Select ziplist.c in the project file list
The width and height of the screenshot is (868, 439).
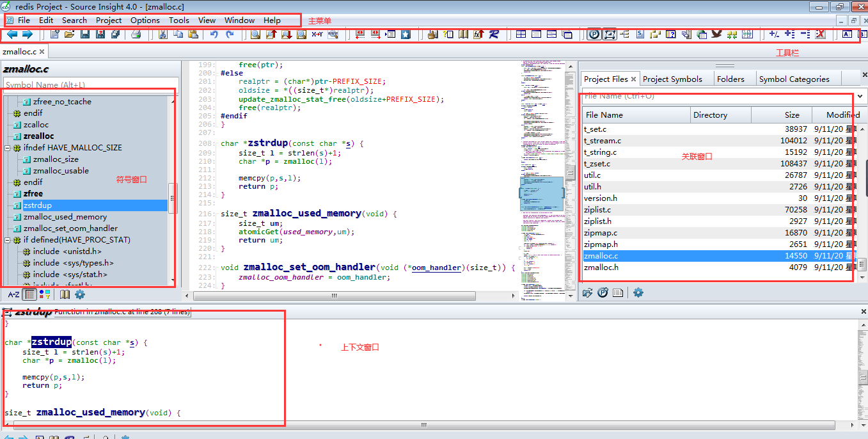[719, 210]
